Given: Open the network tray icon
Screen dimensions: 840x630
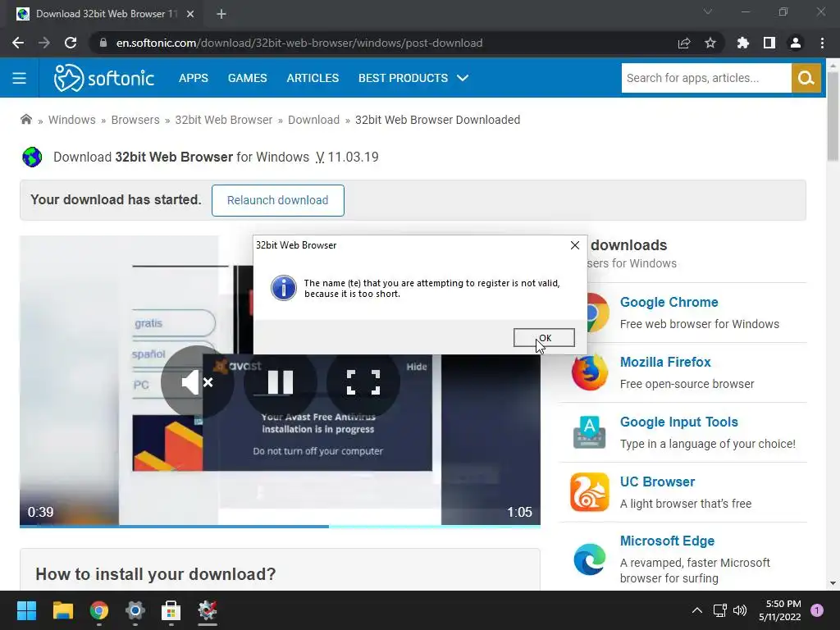Looking at the screenshot, I should point(719,610).
